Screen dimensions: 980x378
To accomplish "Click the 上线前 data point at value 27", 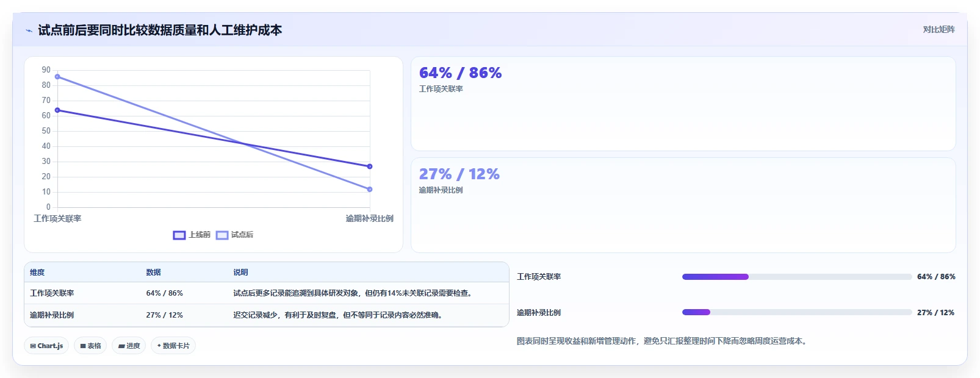I will click(370, 166).
